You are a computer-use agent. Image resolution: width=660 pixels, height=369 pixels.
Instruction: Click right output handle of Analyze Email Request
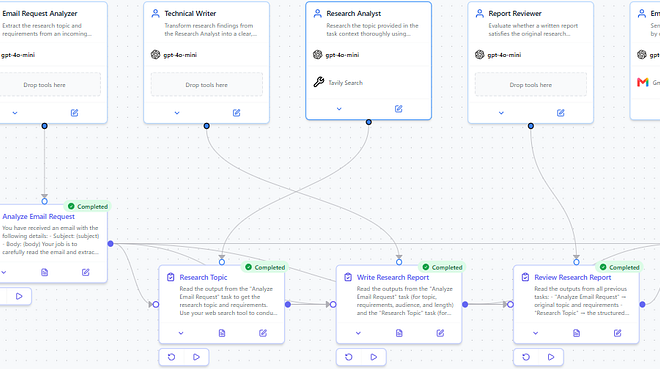tap(111, 244)
